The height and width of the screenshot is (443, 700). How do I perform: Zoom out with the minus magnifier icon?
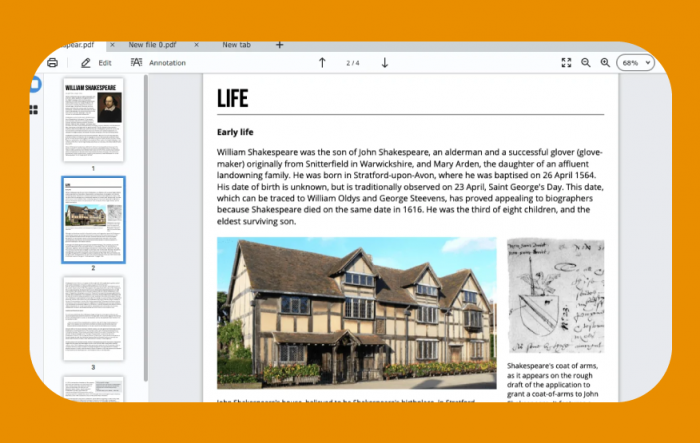tap(586, 63)
